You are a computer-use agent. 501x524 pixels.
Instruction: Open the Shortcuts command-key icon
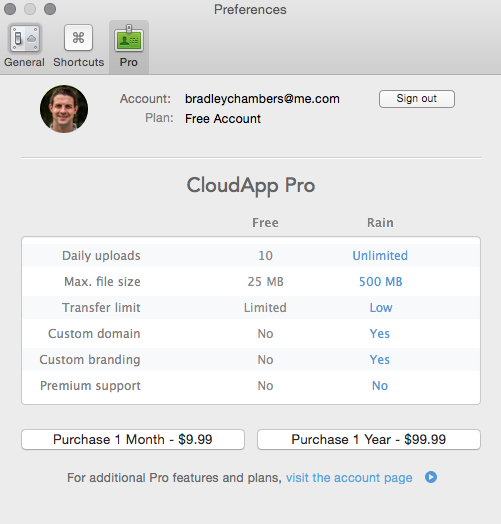[x=78, y=38]
